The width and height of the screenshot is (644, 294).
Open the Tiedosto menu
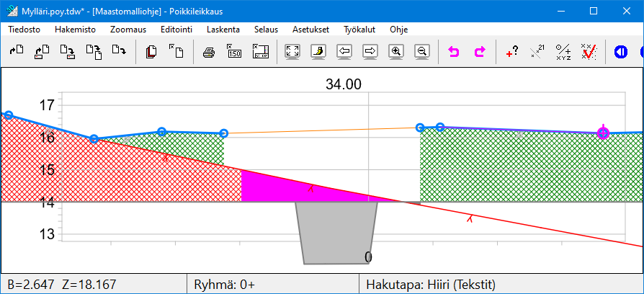(24, 30)
